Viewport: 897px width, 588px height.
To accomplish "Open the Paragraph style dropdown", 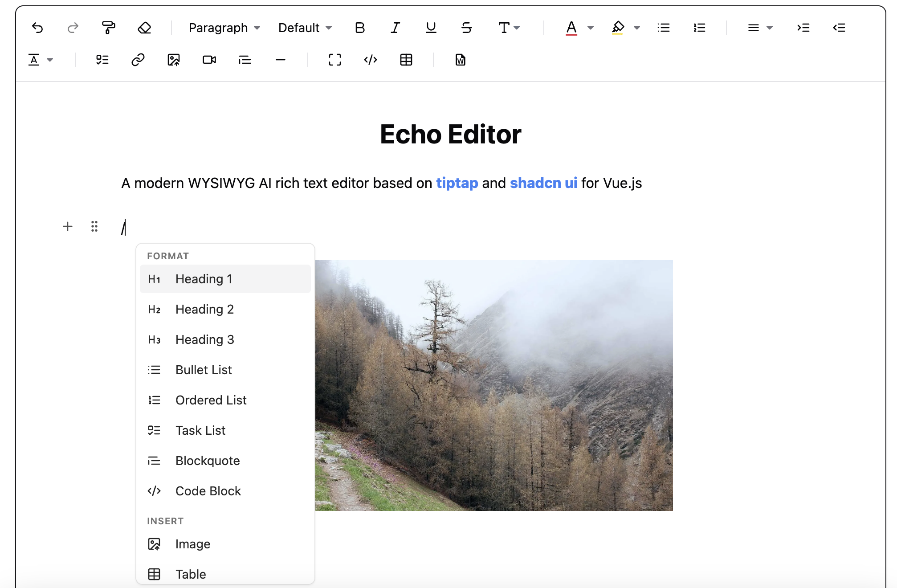I will pos(224,28).
